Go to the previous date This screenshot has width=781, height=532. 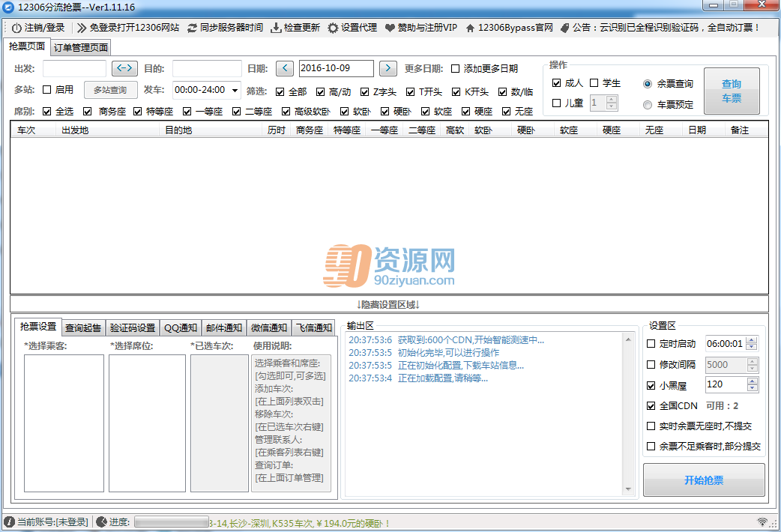284,68
